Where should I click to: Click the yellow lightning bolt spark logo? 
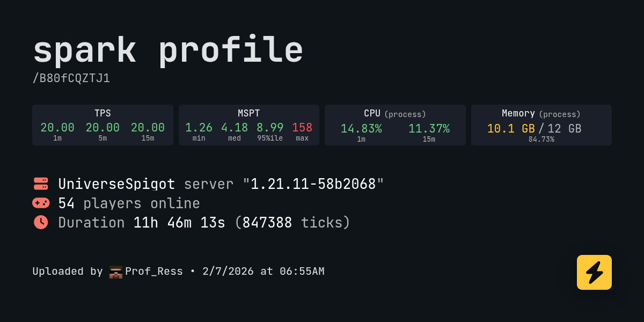[594, 272]
